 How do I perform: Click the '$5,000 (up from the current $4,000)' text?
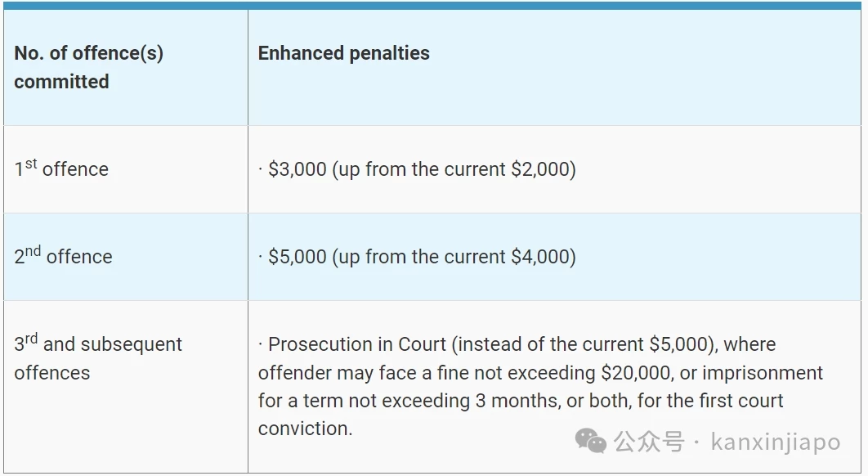pyautogui.click(x=422, y=257)
